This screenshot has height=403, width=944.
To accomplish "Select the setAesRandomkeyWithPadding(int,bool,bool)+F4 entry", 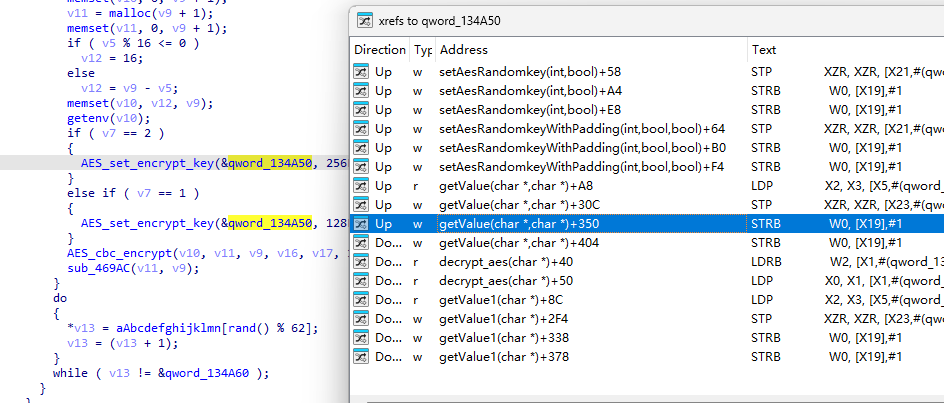I will click(581, 167).
